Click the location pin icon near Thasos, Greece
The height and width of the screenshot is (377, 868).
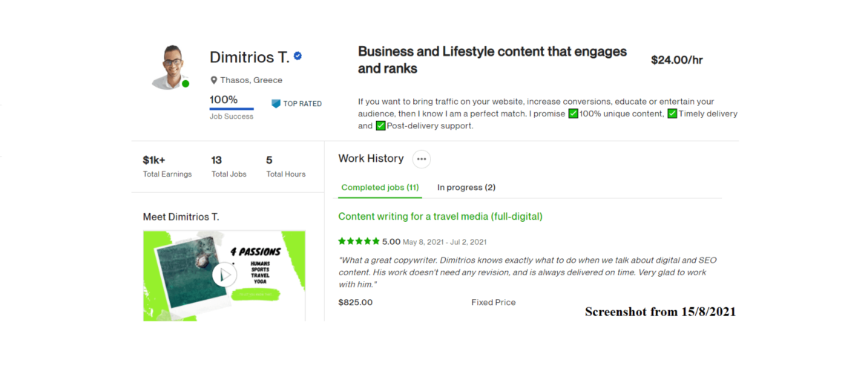click(x=214, y=80)
